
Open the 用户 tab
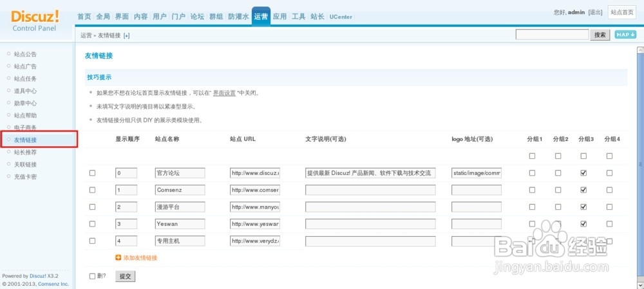coord(160,17)
